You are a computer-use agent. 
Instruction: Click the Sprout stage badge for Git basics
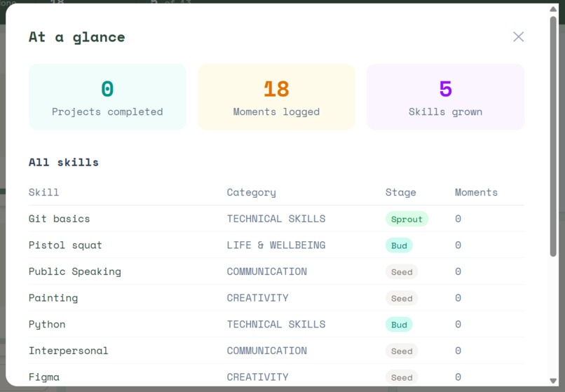tap(407, 219)
